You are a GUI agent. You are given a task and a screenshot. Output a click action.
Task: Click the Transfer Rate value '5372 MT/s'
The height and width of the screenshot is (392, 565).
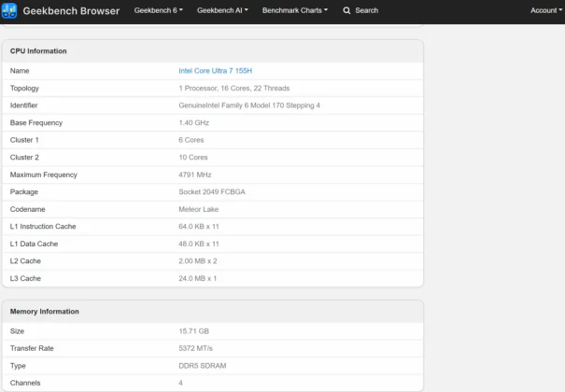[196, 348]
